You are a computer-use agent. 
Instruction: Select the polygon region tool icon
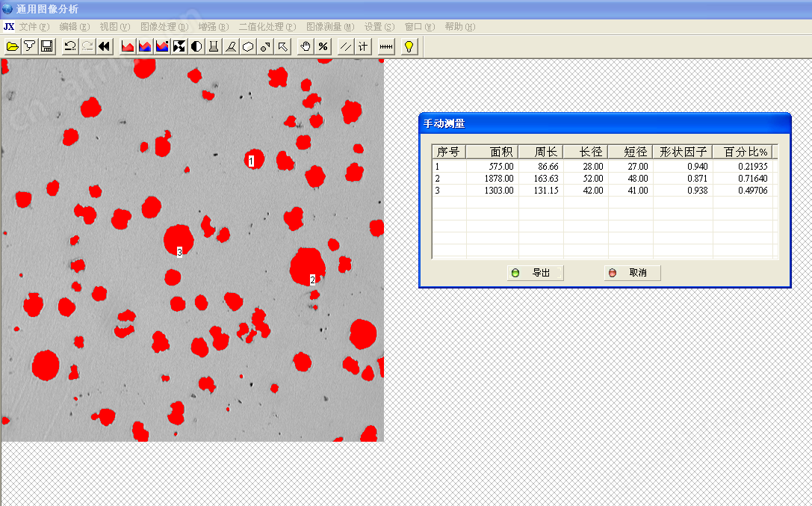tap(248, 46)
